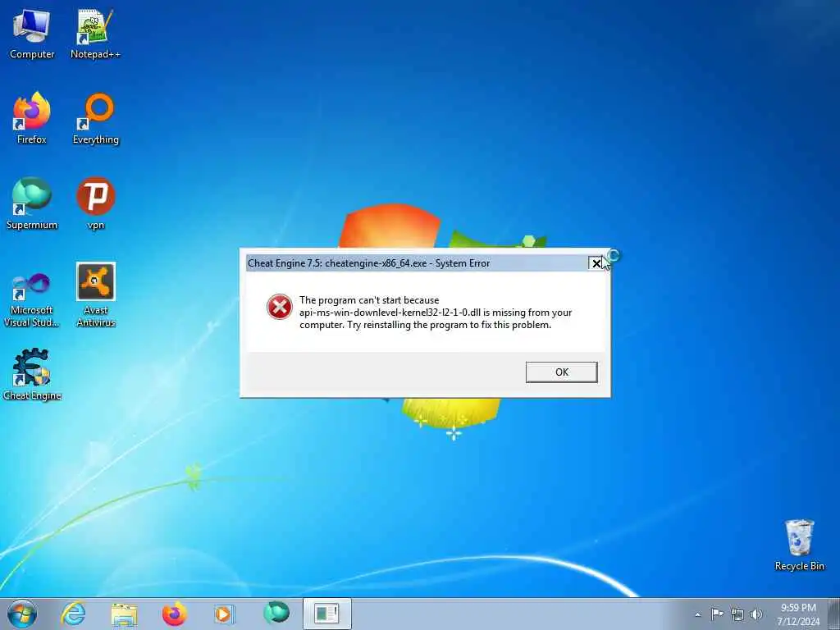Select the Cheat Engine desktop shortcut

tap(32, 374)
